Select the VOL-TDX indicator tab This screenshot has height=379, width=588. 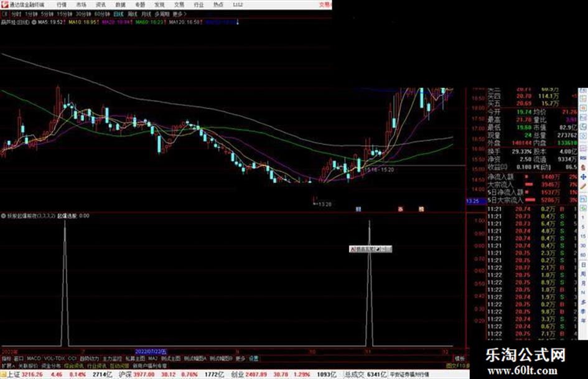[x=55, y=358]
